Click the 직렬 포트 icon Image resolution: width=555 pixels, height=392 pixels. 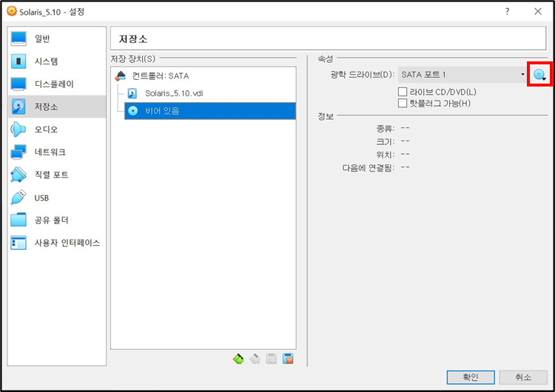click(18, 175)
